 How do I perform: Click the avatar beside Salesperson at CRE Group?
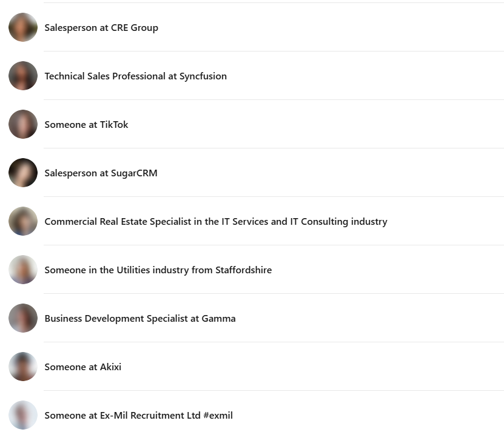[23, 27]
